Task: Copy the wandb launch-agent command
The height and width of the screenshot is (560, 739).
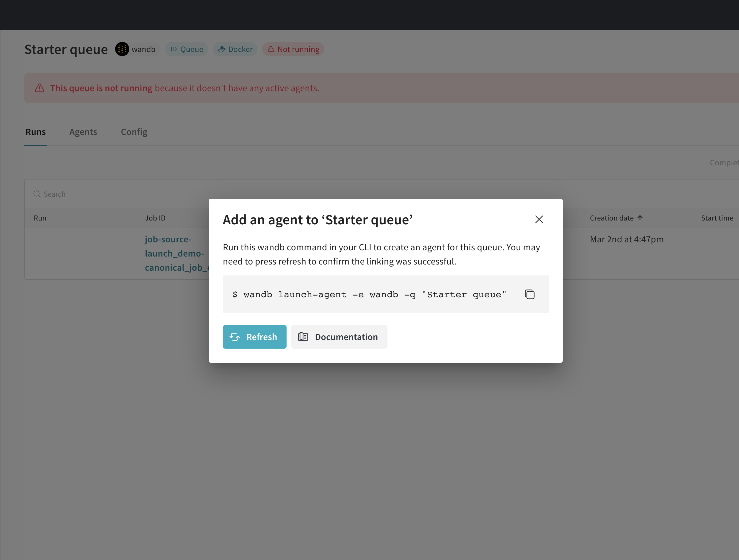Action: [529, 294]
